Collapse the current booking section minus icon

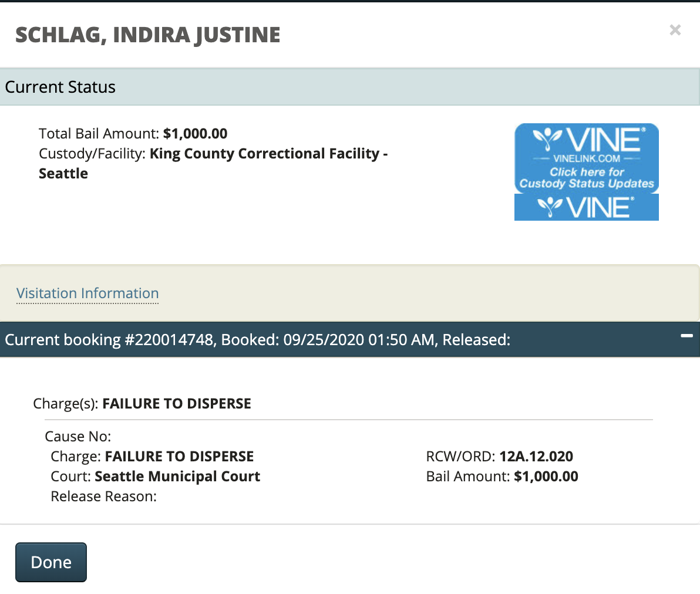point(686,336)
